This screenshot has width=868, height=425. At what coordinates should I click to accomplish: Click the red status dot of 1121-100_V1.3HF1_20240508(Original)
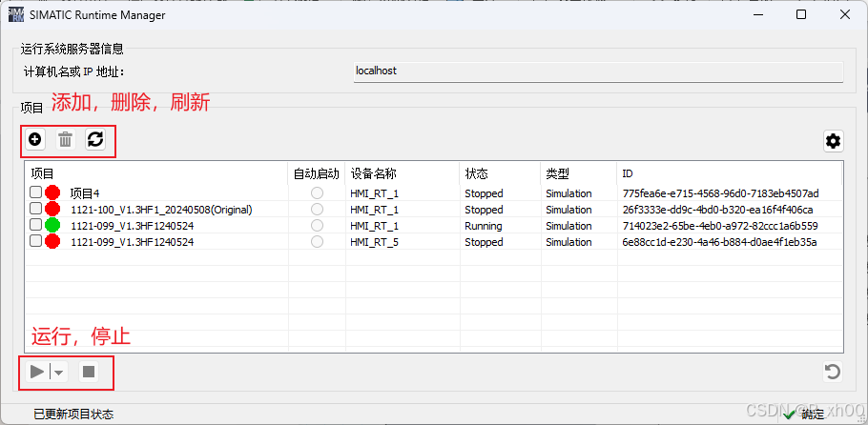pyautogui.click(x=52, y=210)
